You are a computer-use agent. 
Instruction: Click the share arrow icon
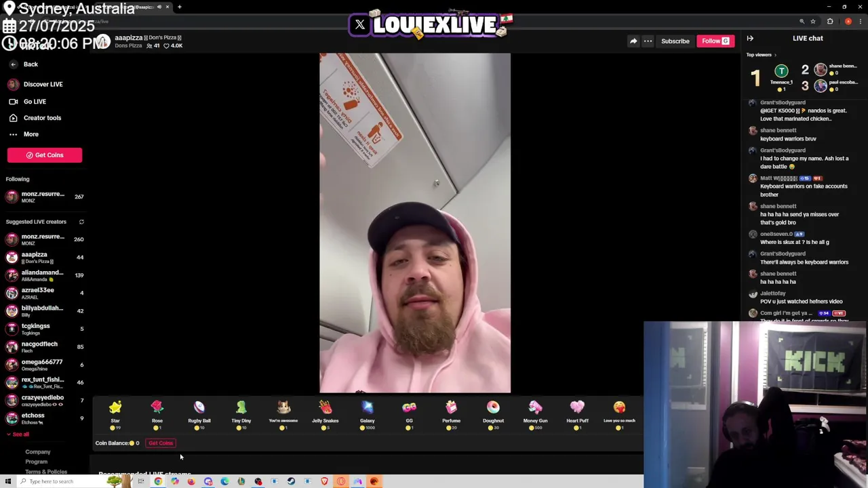click(x=633, y=41)
